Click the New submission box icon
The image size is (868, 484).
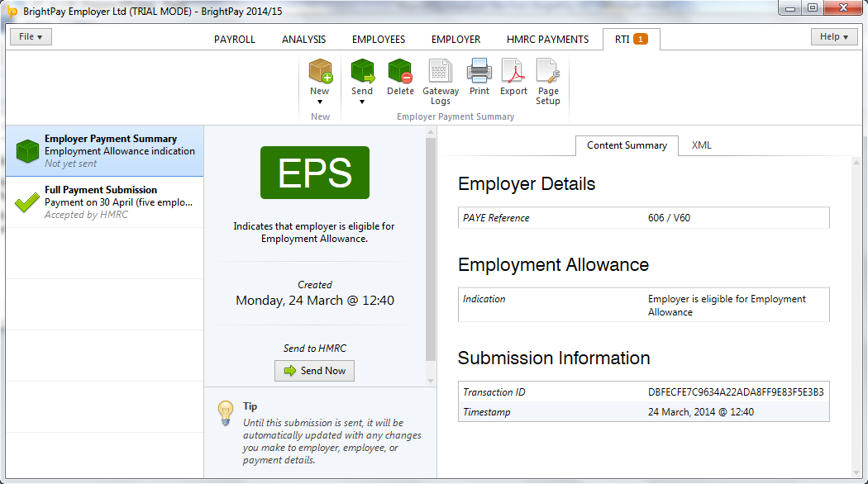[x=320, y=71]
